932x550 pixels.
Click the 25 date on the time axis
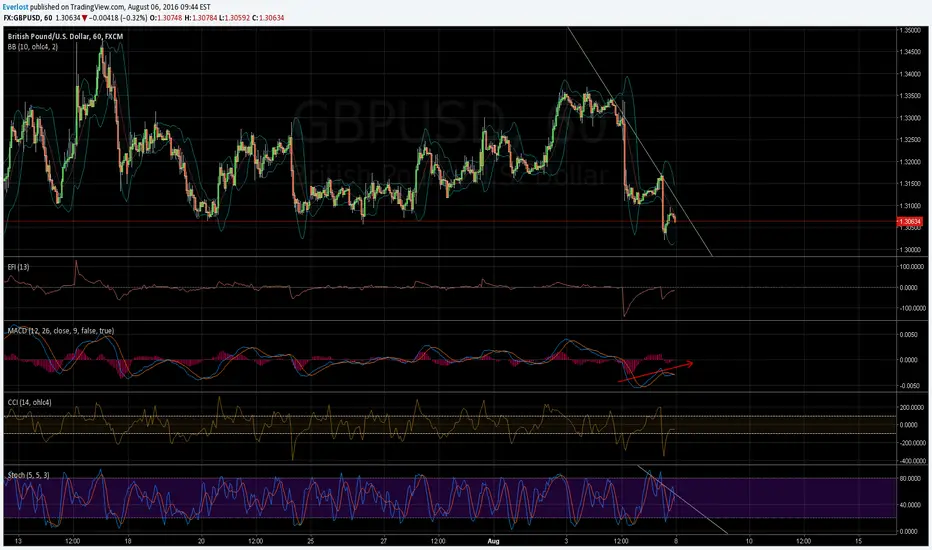(x=310, y=541)
